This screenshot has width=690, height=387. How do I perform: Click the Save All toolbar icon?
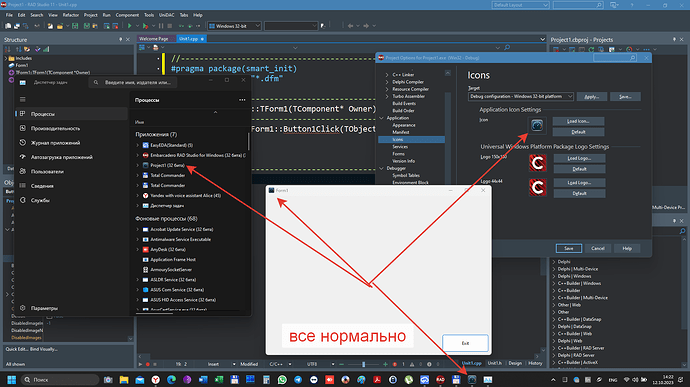[87, 26]
